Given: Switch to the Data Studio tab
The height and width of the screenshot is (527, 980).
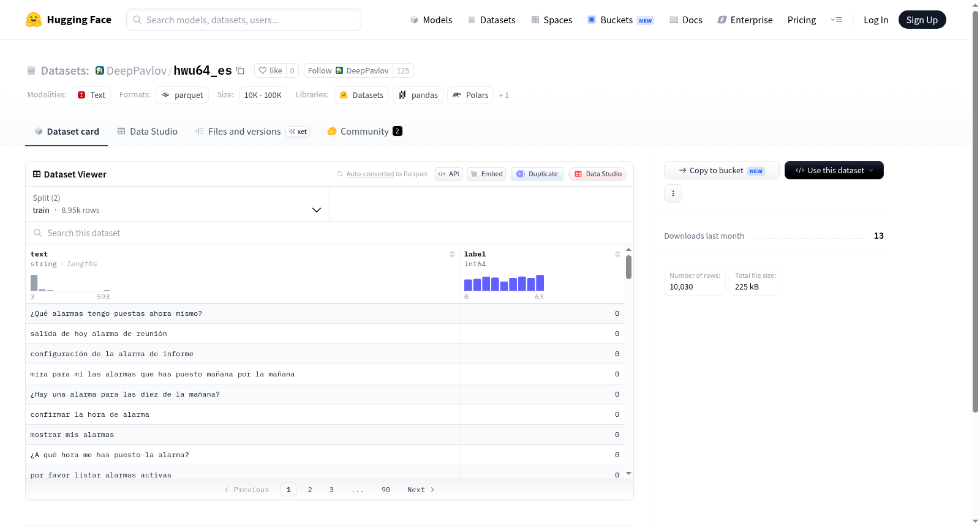Looking at the screenshot, I should click(148, 132).
